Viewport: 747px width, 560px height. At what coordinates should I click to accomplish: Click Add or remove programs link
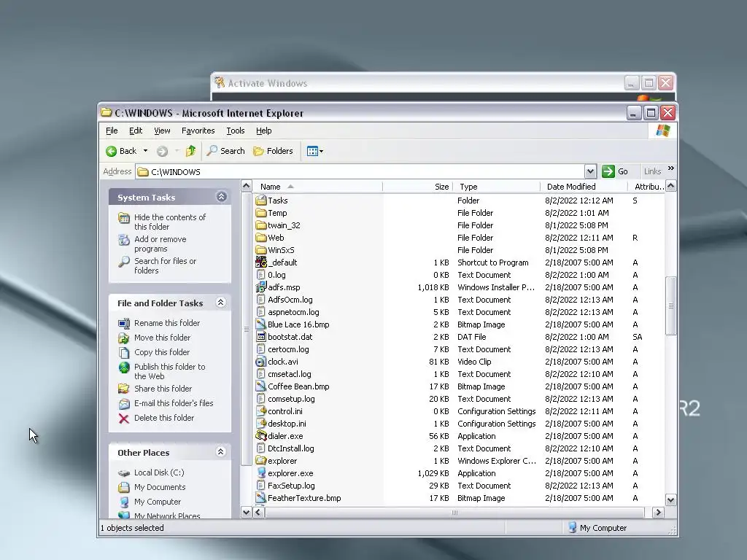click(x=160, y=244)
